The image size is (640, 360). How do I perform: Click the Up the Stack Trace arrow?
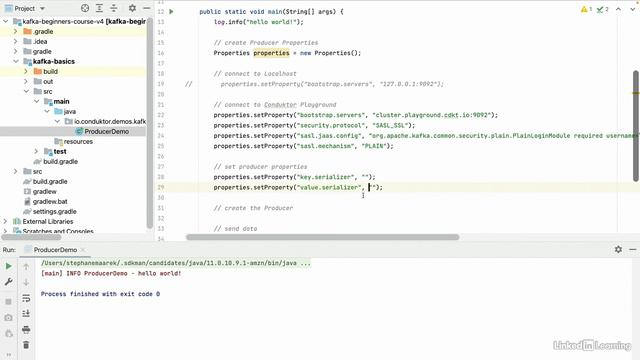26,267
